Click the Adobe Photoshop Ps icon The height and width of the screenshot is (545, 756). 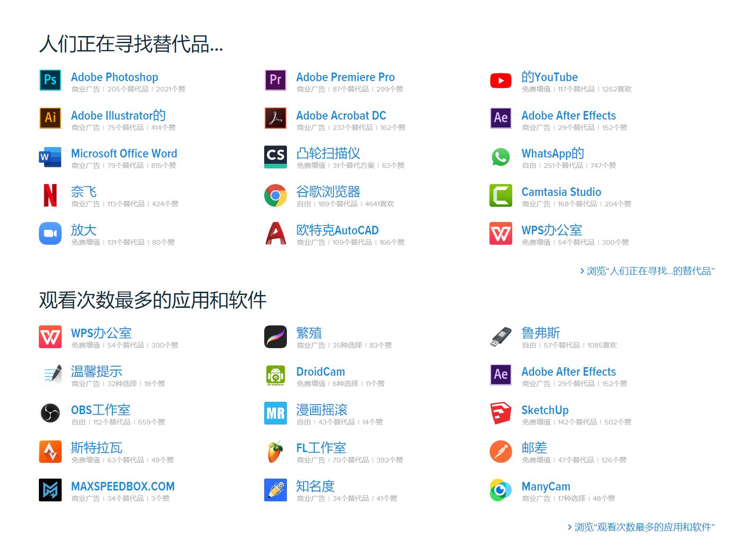[x=50, y=80]
